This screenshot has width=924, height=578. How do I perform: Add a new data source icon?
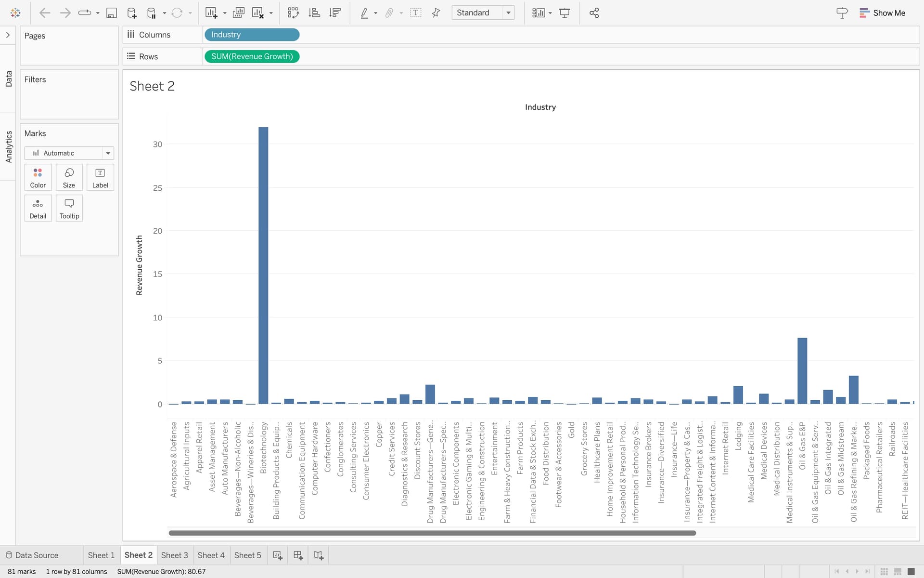click(x=131, y=13)
